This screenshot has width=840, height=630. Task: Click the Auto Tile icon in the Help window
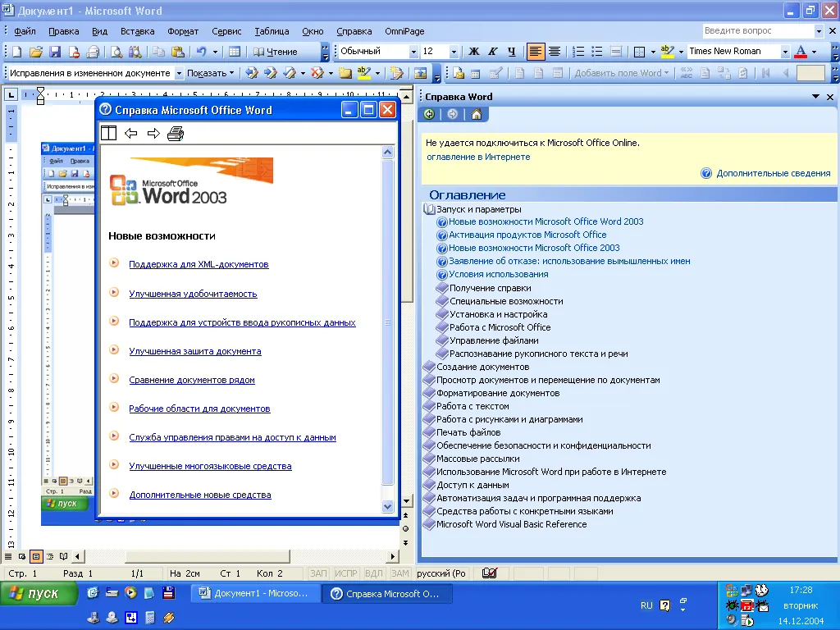point(108,134)
